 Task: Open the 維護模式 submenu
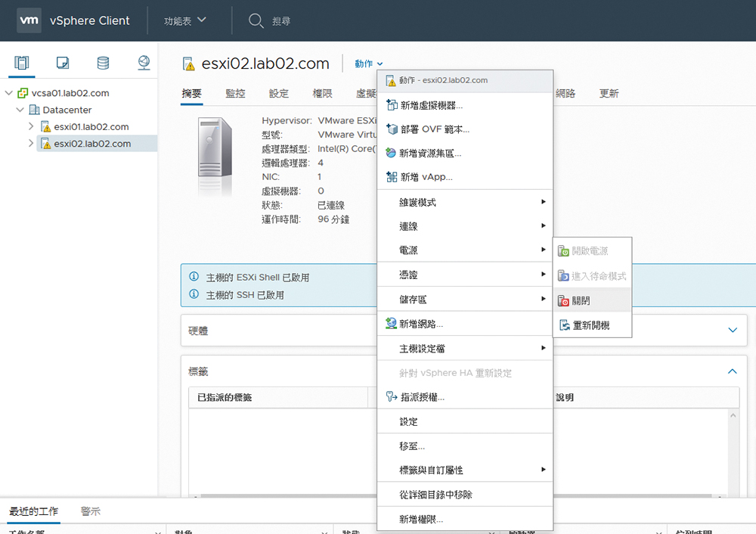tap(465, 202)
